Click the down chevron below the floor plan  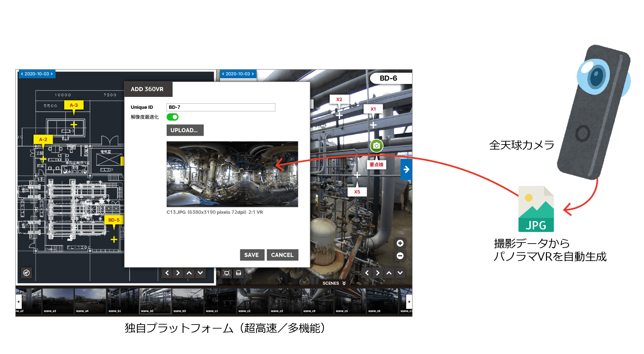tap(200, 273)
